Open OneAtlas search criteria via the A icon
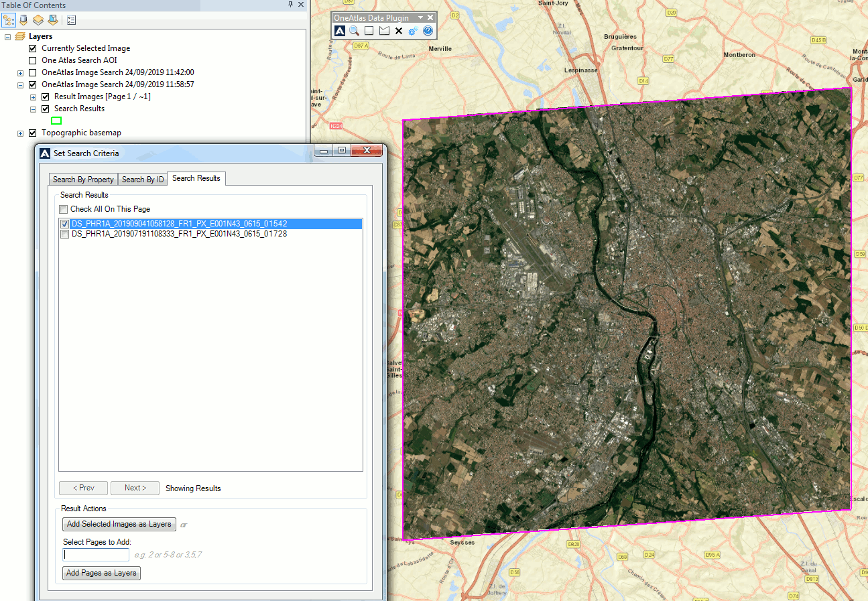Viewport: 868px width, 601px height. tap(339, 31)
